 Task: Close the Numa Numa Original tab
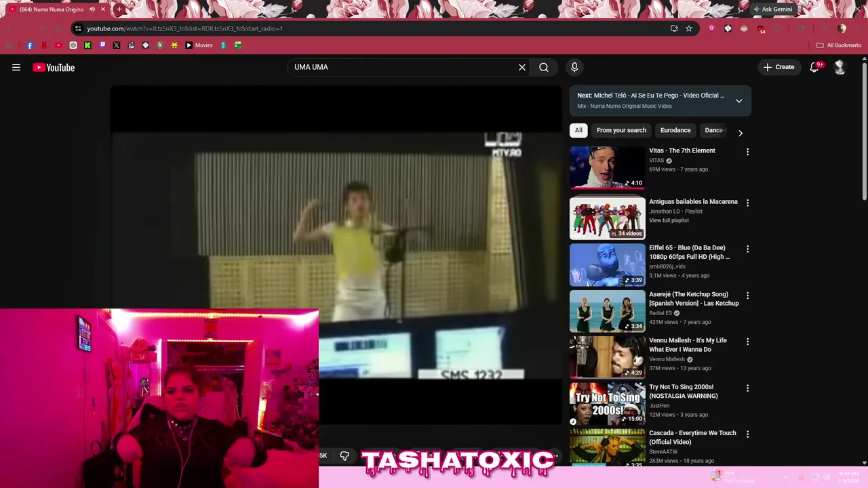pos(103,9)
